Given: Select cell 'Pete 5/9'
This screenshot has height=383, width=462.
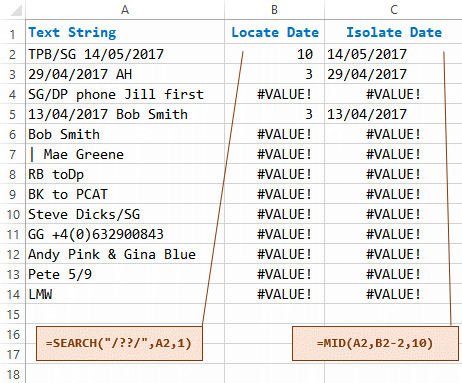Looking at the screenshot, I should (x=125, y=274).
